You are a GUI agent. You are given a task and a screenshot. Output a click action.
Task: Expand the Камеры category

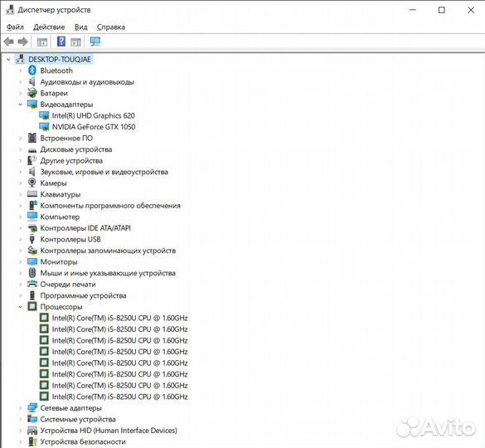(x=21, y=183)
